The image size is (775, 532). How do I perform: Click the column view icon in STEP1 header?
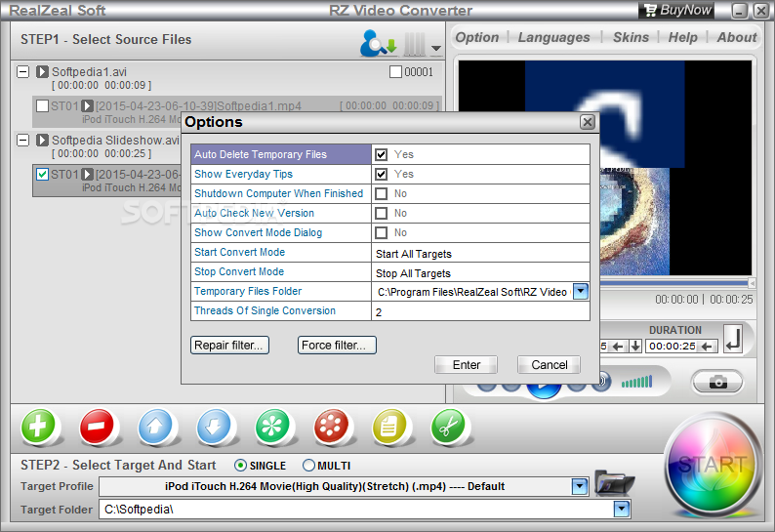click(414, 44)
